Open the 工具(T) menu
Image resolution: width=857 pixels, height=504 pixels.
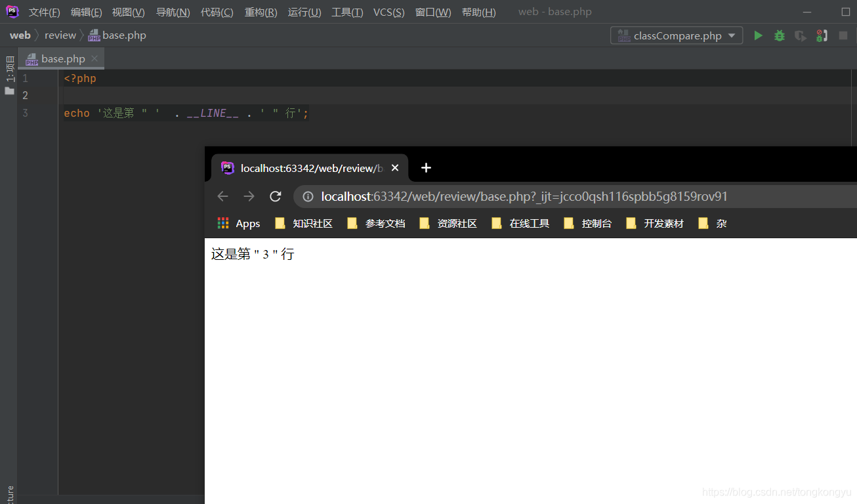(x=347, y=12)
